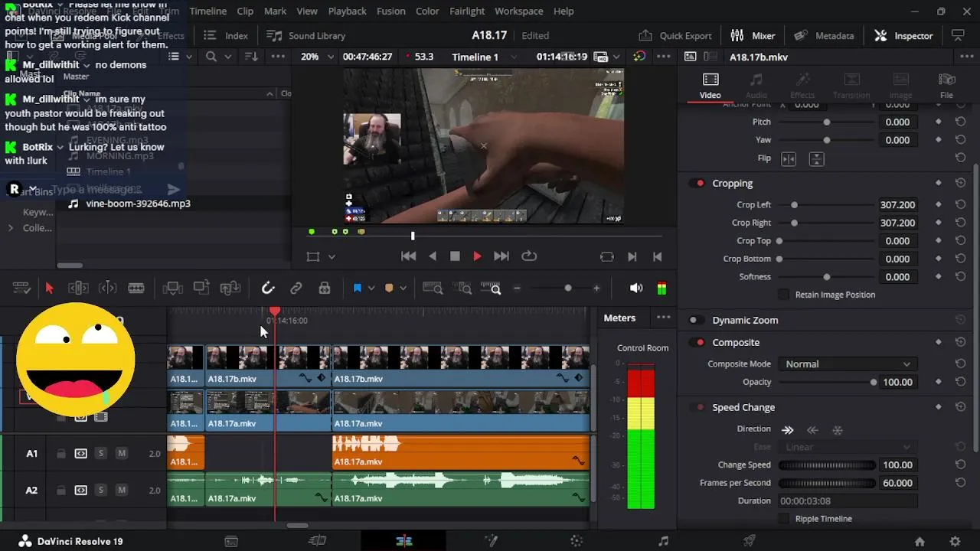
Task: Open the Composite Mode dropdown
Action: [x=847, y=364]
